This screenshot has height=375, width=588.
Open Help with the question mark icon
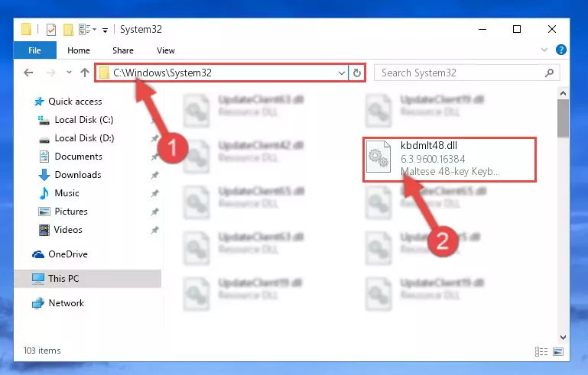561,50
